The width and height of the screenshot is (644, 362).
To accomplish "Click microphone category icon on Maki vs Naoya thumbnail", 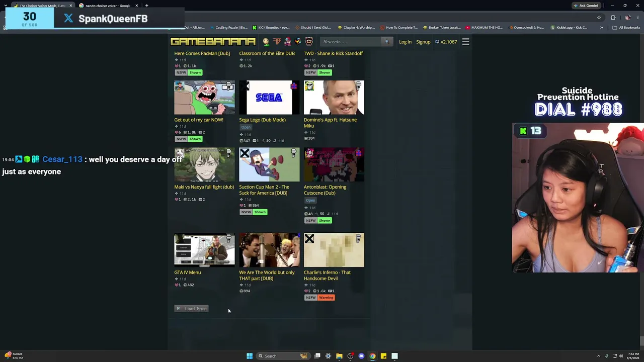I will pos(229,152).
